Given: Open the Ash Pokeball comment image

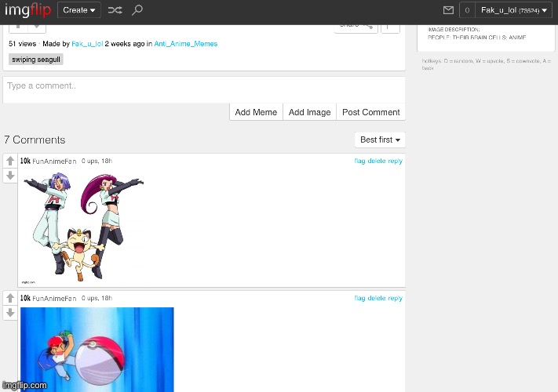Looking at the screenshot, I should point(97,350).
